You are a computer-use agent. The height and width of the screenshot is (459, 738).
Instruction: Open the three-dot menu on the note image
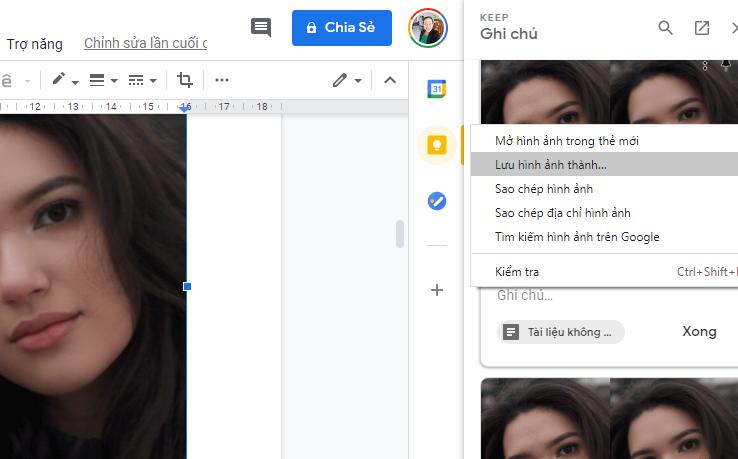(x=705, y=66)
